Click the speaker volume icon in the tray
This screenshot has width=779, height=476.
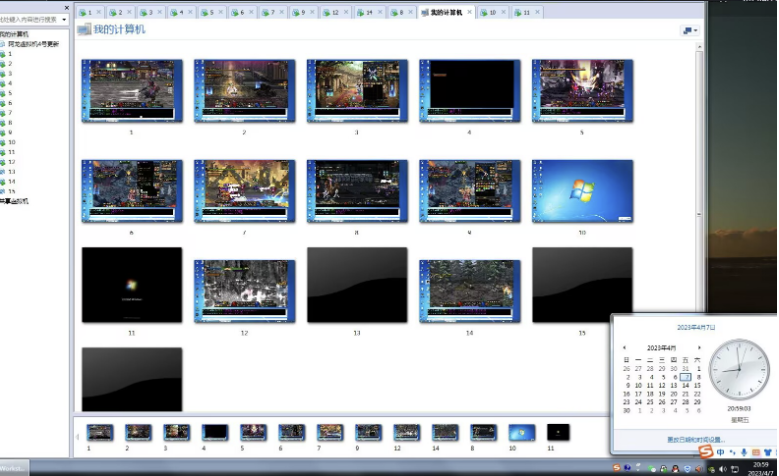tap(723, 469)
